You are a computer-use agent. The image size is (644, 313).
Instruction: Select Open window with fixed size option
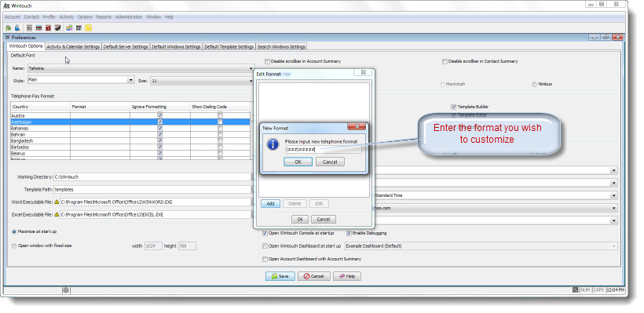(14, 246)
